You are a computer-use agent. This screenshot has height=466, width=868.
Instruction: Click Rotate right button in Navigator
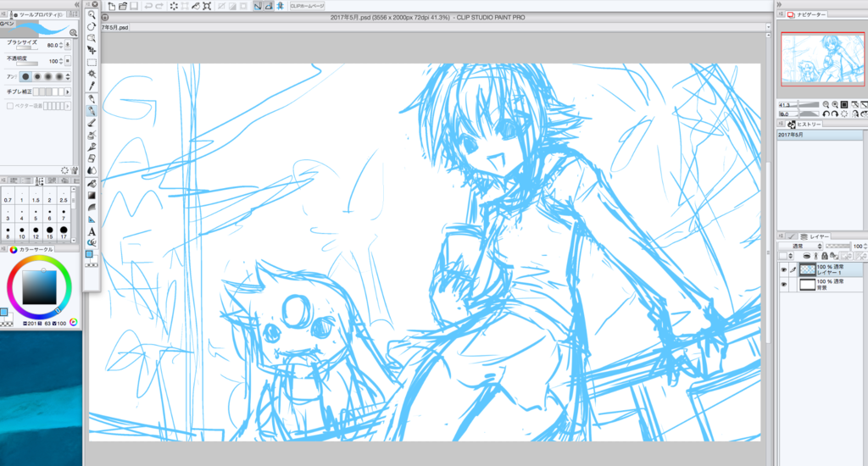(x=835, y=114)
